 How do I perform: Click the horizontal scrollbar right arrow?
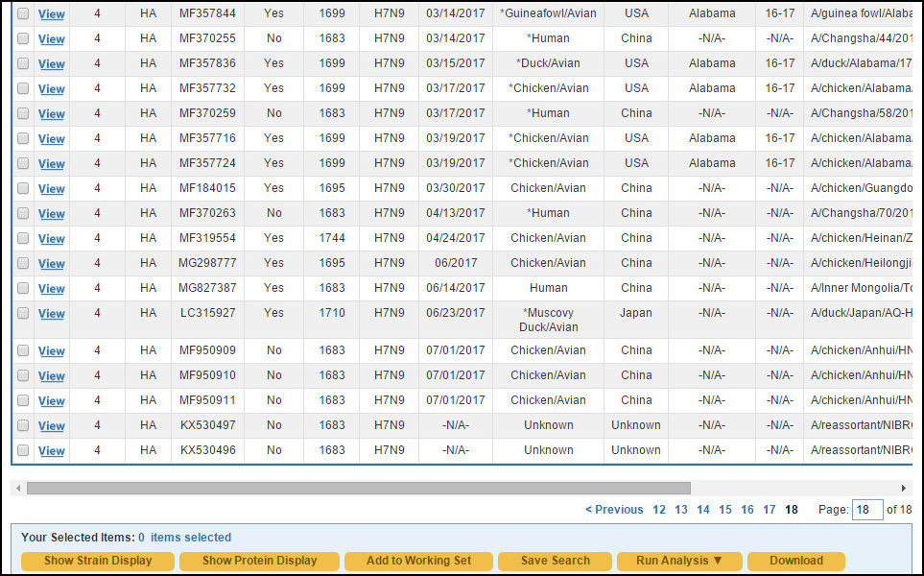coord(904,488)
